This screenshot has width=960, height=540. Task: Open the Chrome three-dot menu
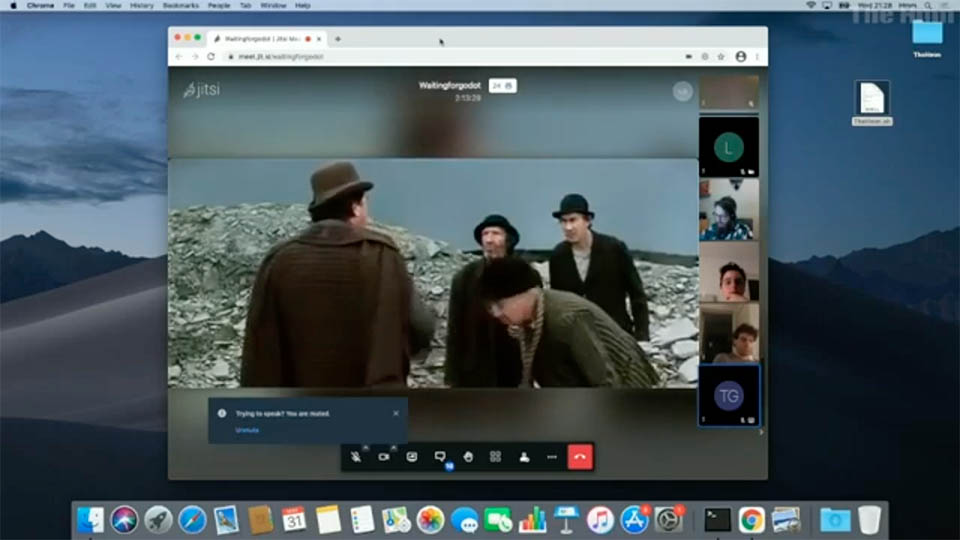pyautogui.click(x=757, y=56)
